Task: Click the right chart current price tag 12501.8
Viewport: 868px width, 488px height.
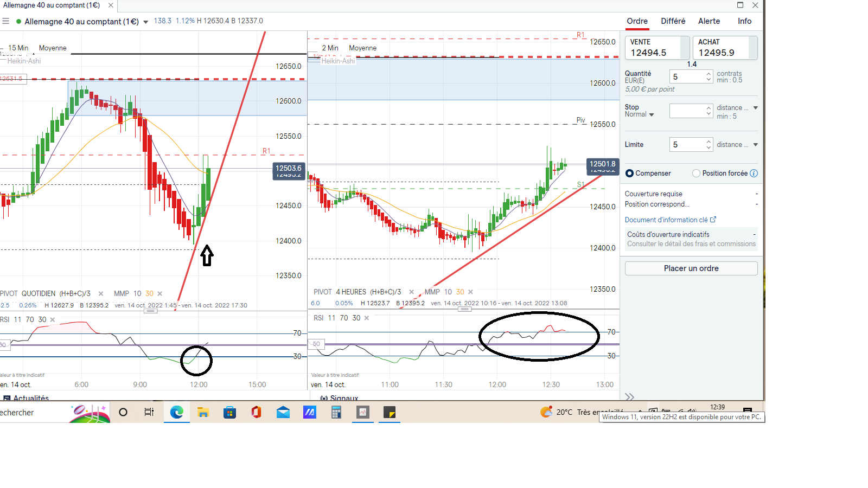Action: coord(603,164)
